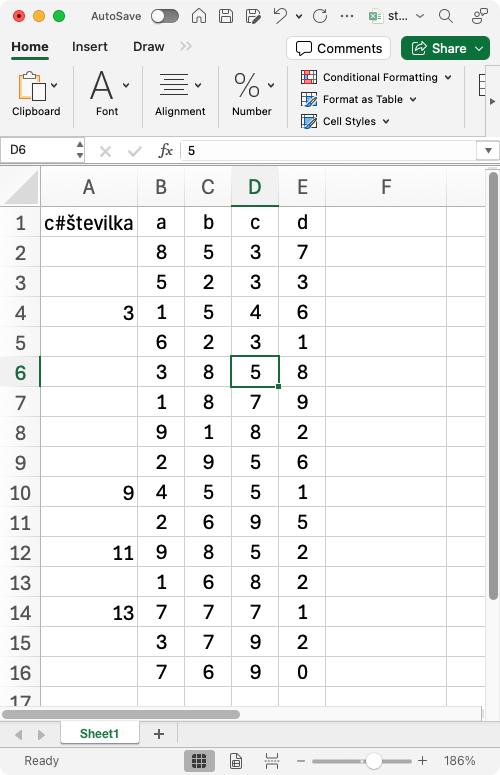Select Normal grid view icon in status bar
Viewport: 500px width, 775px height.
[199, 761]
